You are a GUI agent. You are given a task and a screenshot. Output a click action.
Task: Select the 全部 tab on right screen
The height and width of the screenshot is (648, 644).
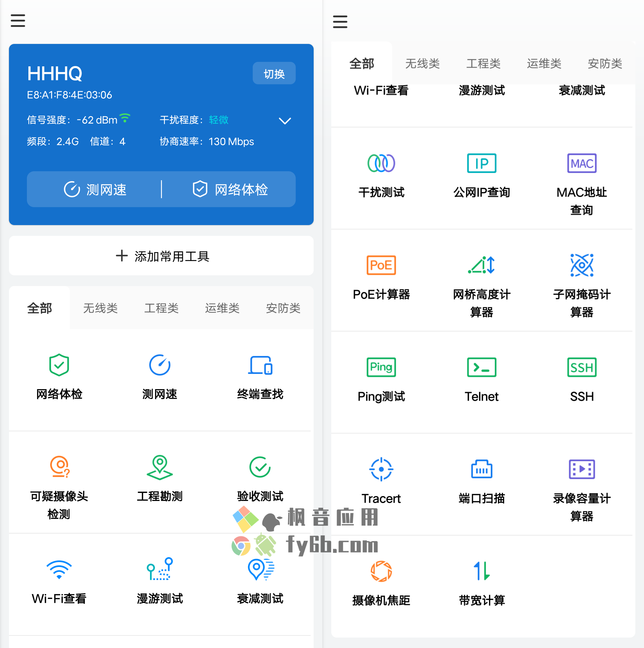pyautogui.click(x=362, y=63)
